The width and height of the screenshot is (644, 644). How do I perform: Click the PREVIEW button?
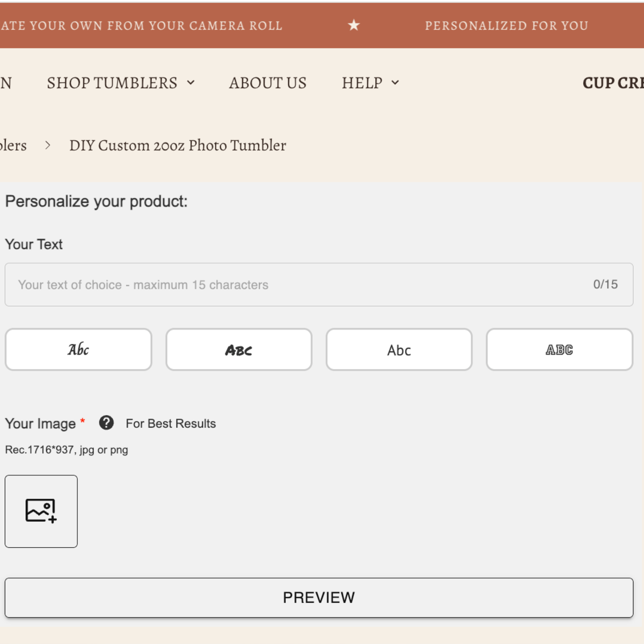tap(319, 597)
